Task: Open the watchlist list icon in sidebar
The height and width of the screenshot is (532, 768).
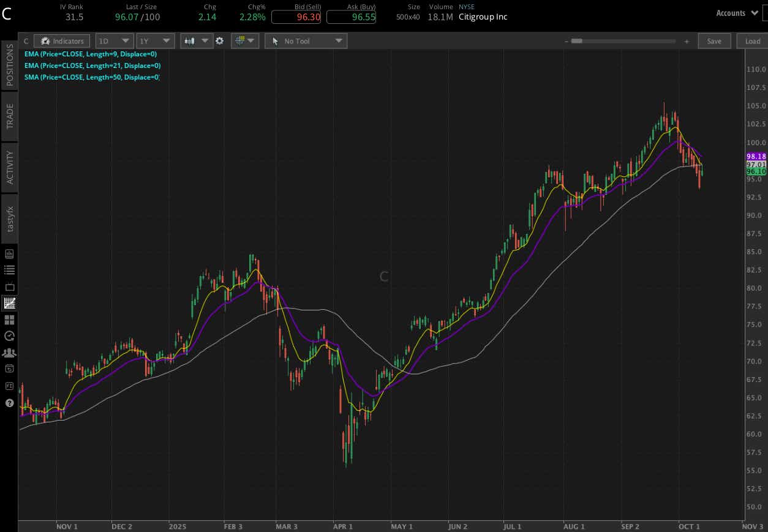Action: (9, 270)
